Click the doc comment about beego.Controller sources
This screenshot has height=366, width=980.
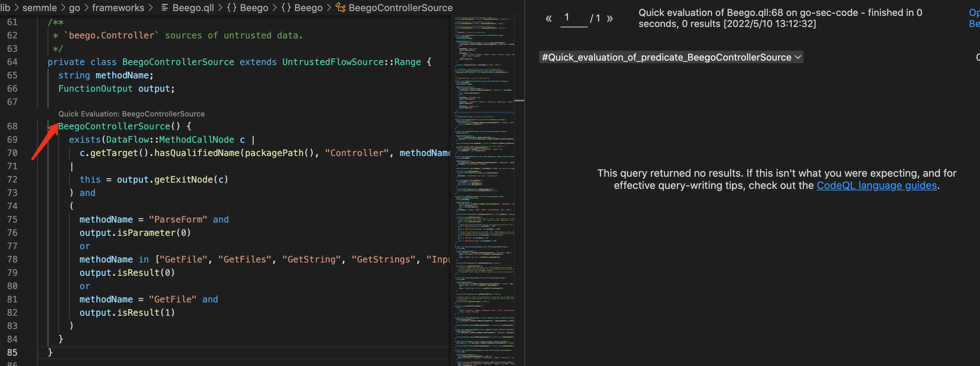(177, 35)
